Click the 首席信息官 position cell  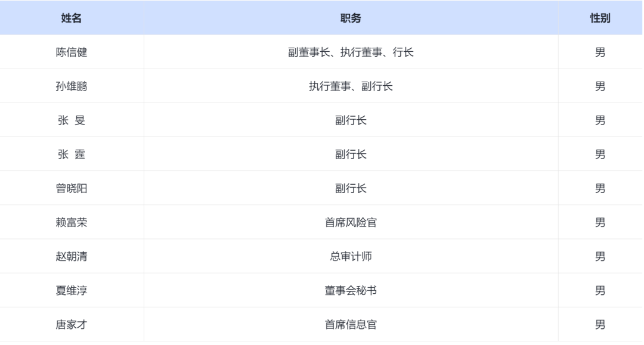[351, 325]
